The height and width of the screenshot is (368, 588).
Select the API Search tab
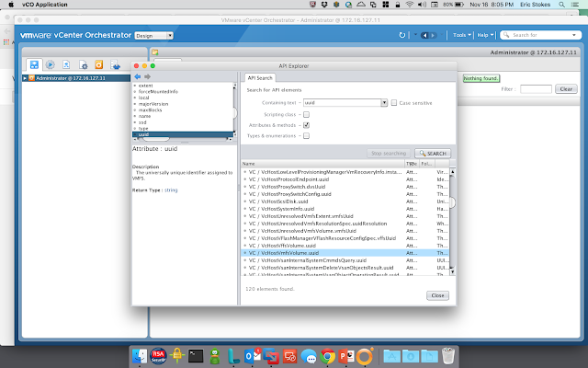(260, 77)
